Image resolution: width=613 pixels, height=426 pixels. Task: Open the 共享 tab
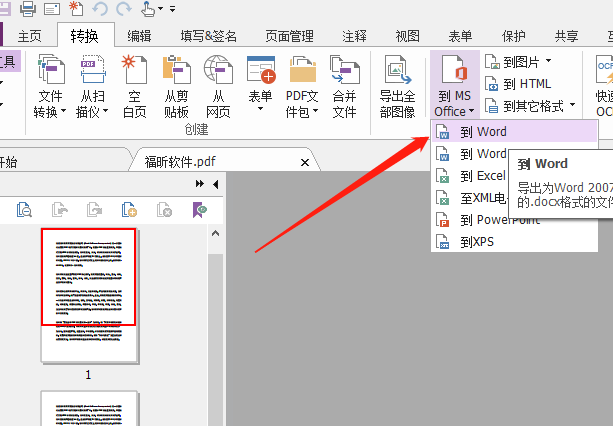[x=566, y=36]
